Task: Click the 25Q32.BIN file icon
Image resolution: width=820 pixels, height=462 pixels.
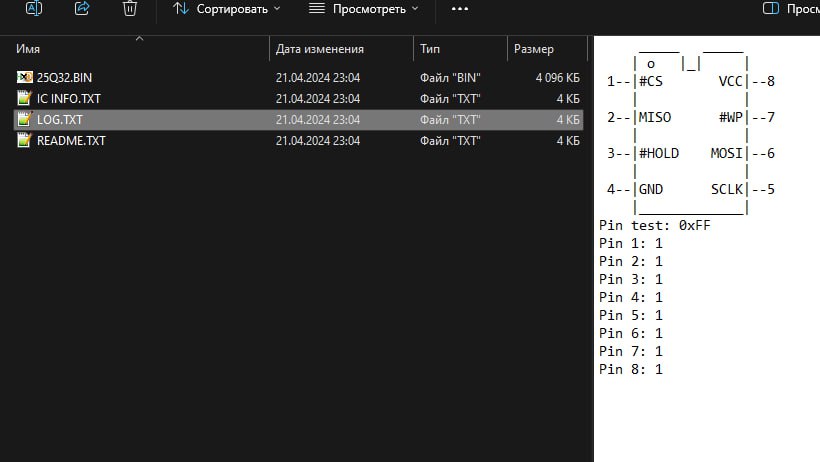Action: pyautogui.click(x=25, y=77)
